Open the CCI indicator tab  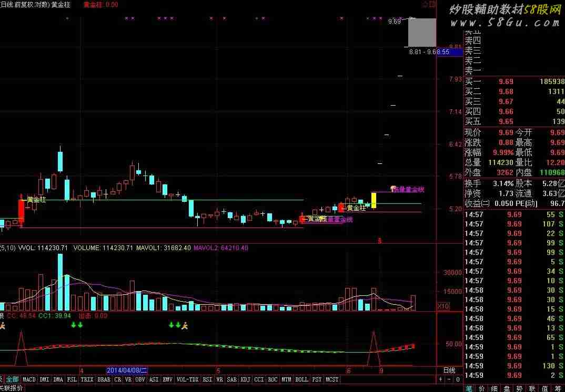[259, 379]
